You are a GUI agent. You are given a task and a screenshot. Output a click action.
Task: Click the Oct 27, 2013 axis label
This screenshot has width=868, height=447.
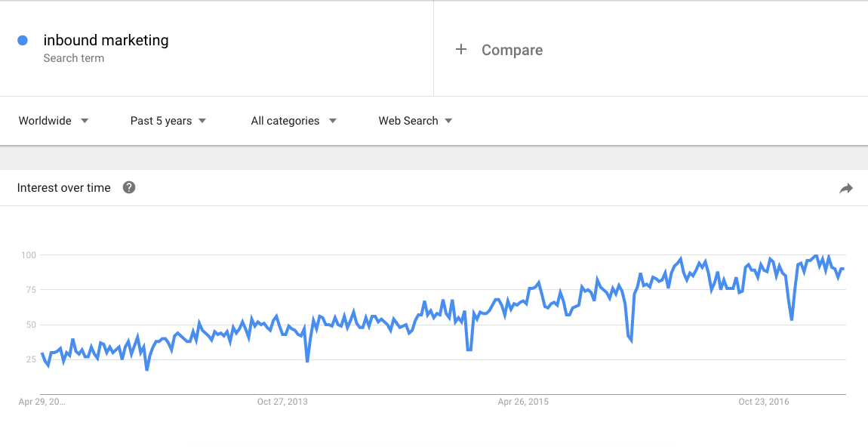click(284, 402)
